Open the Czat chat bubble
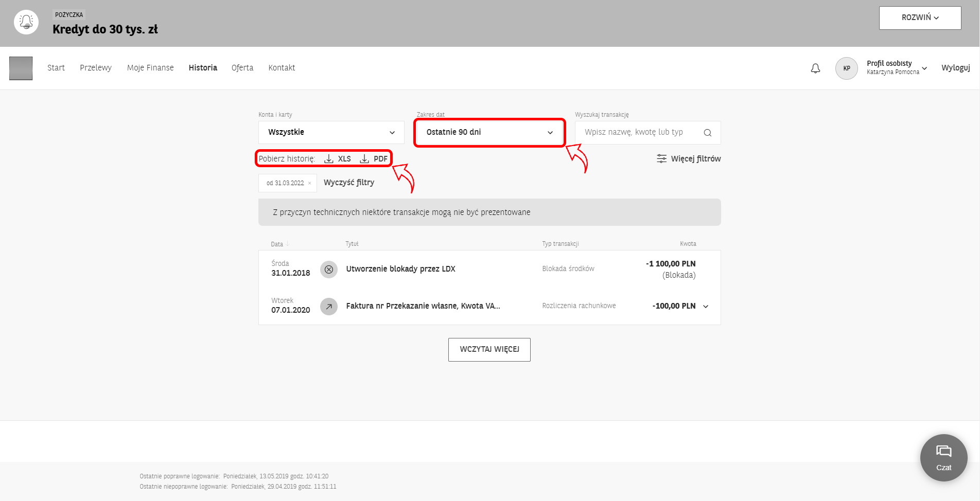This screenshot has width=980, height=501. 943,457
